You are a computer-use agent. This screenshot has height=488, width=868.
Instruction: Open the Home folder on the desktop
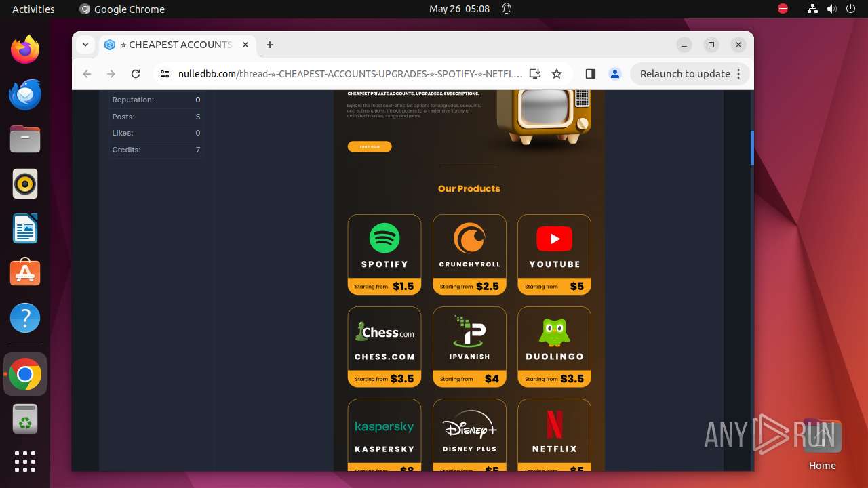point(822,445)
